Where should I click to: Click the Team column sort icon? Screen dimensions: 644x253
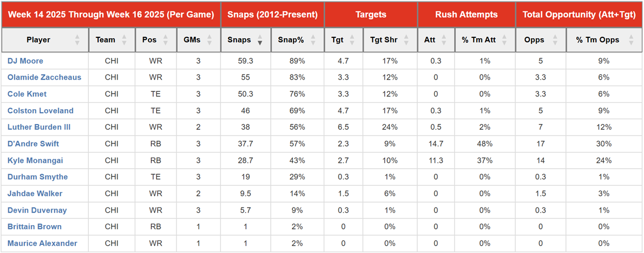[124, 40]
